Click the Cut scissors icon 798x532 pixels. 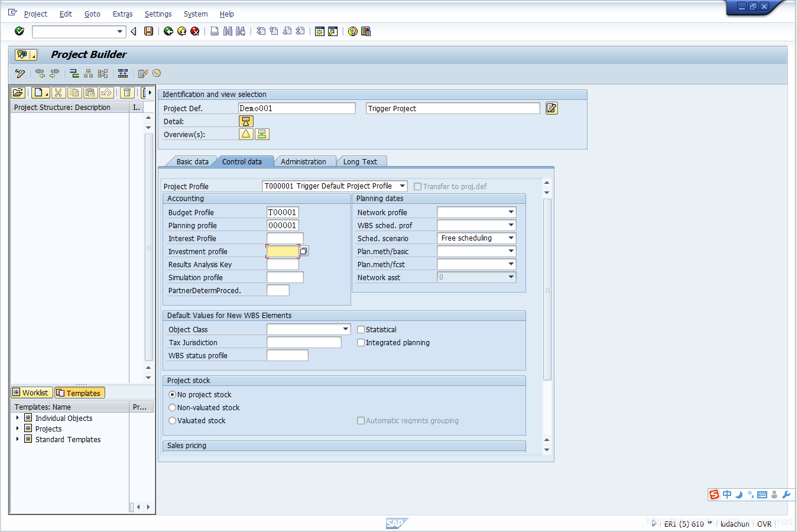click(x=59, y=92)
